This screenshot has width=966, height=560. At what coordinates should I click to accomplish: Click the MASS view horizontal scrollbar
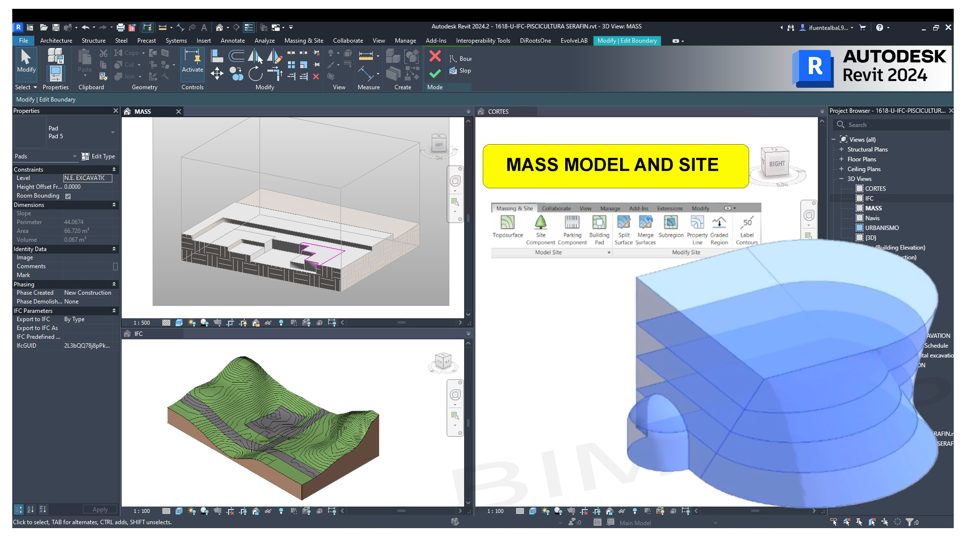tap(401, 323)
